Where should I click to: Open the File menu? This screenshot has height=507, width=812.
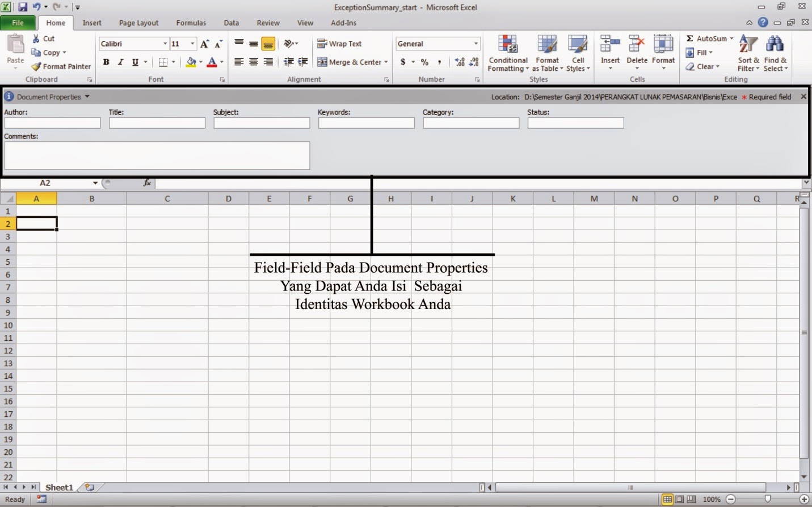pos(18,23)
